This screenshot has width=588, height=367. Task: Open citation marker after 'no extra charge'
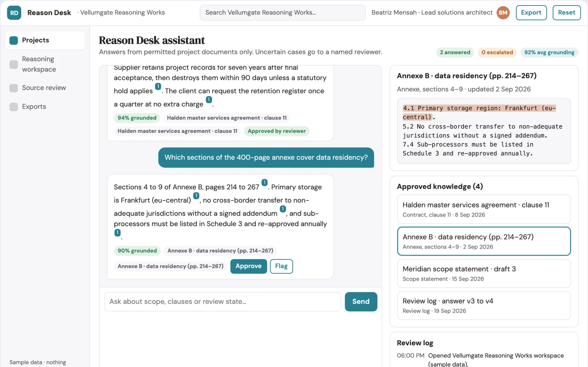(x=209, y=100)
